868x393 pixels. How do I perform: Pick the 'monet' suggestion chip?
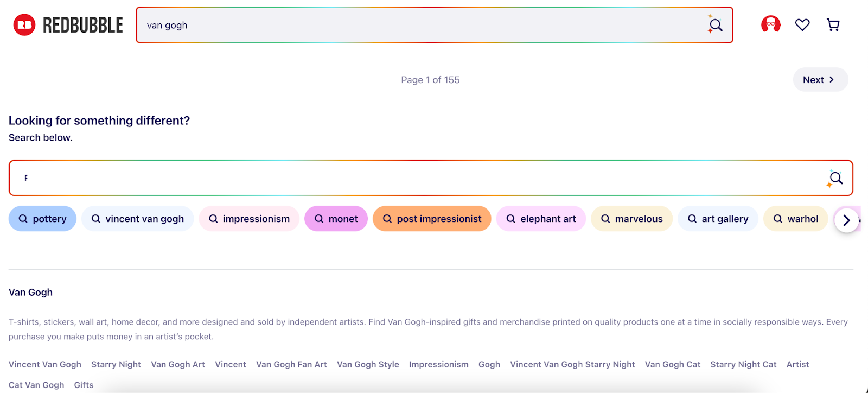[x=336, y=219]
